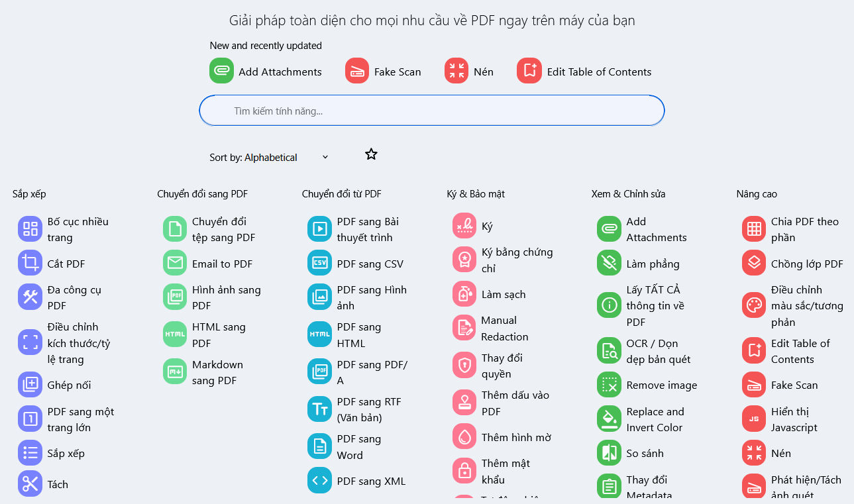Screen dimensions: 854x504
Task: Click the Tìm kiếm tính năng search field
Action: 432,111
